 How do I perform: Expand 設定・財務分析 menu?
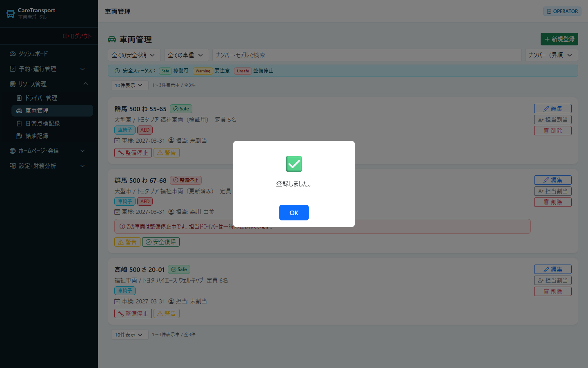49,166
